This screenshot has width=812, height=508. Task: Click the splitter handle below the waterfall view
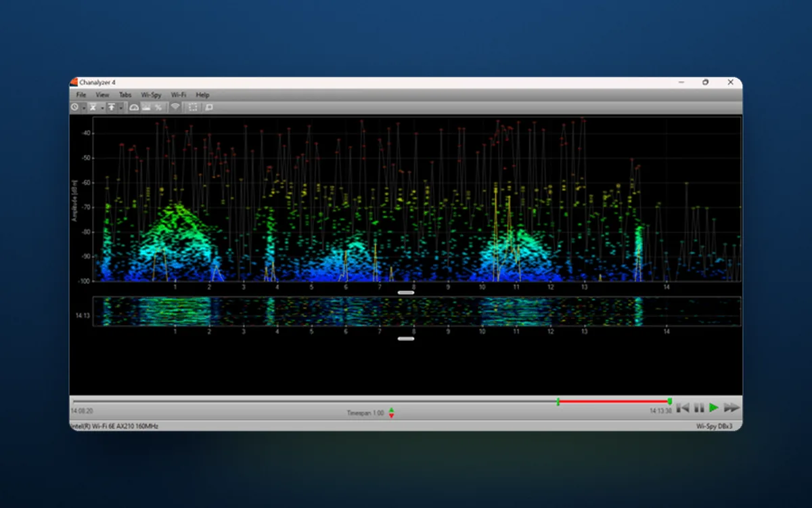406,339
